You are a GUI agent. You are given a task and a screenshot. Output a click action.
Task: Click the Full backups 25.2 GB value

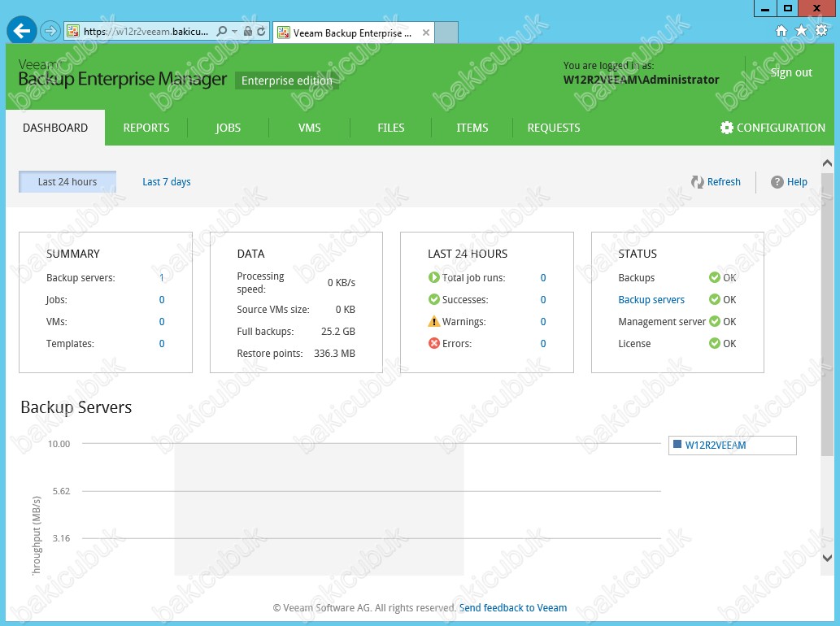338,332
